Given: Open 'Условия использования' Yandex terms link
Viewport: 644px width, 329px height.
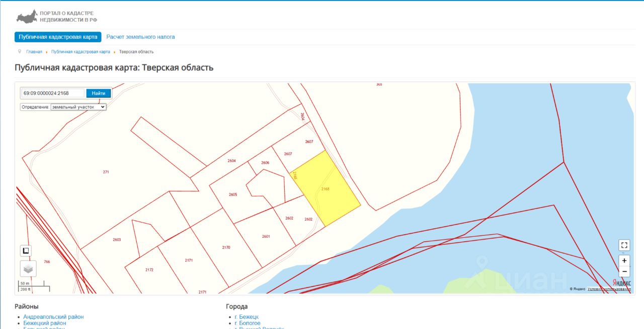Looking at the screenshot, I should click(x=609, y=289).
